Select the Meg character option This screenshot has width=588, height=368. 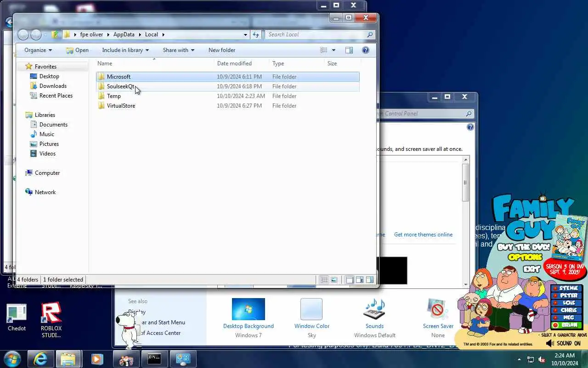566,318
